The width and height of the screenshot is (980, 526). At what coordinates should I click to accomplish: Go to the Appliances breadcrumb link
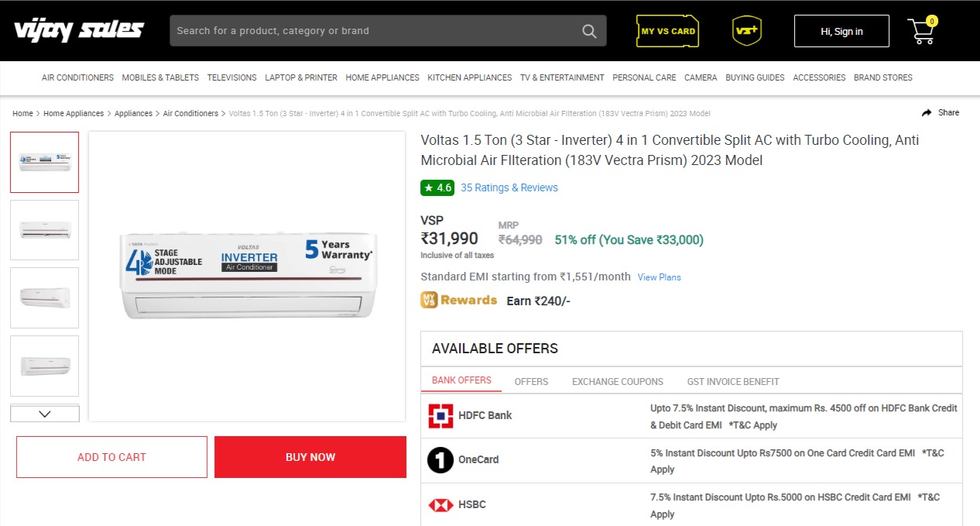pyautogui.click(x=133, y=113)
